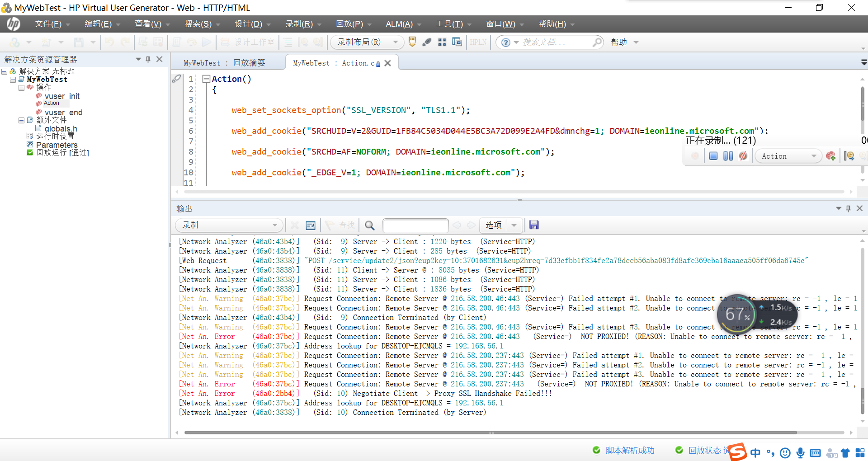Screen dimensions: 868x461
Task: Open the 回放(P) menu
Action: click(x=354, y=24)
